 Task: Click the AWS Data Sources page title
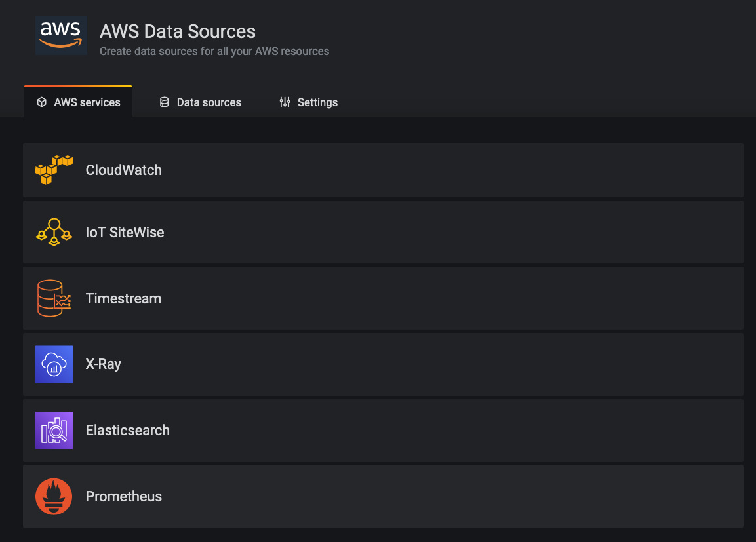[178, 31]
